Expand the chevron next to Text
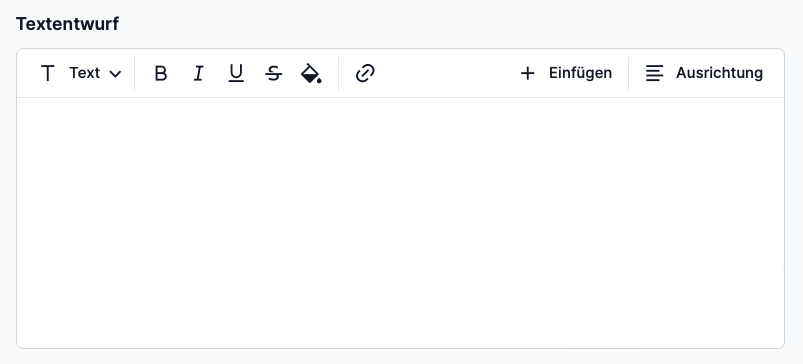The width and height of the screenshot is (803, 364). click(x=116, y=74)
